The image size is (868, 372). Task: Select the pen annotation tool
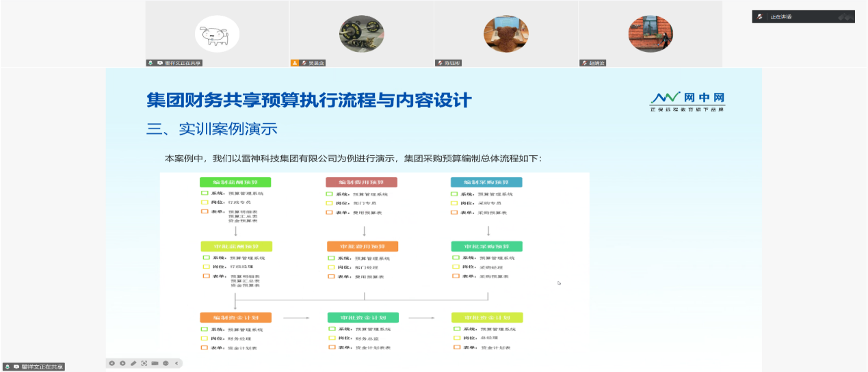[x=133, y=363]
